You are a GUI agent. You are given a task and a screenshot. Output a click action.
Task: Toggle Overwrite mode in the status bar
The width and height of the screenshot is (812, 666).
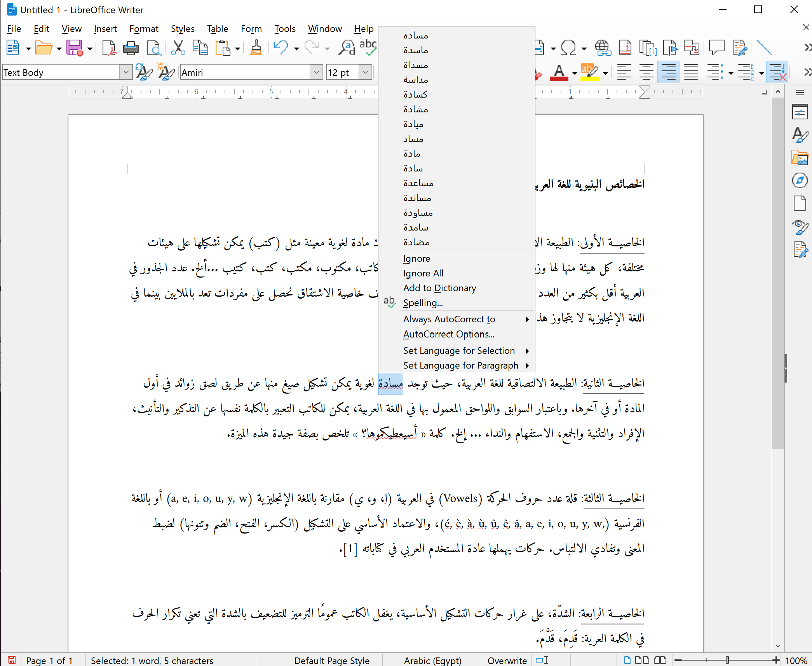pos(507,661)
